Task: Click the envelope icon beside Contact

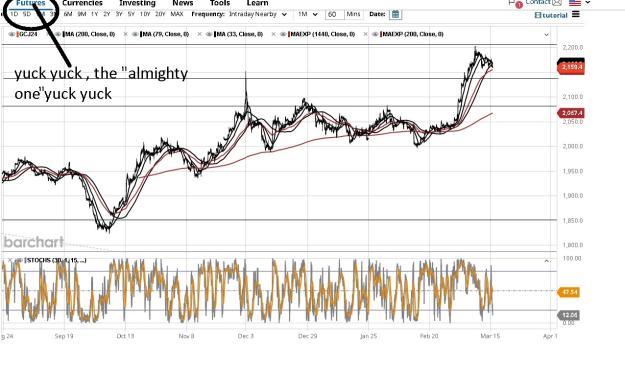Action: pyautogui.click(x=557, y=2)
